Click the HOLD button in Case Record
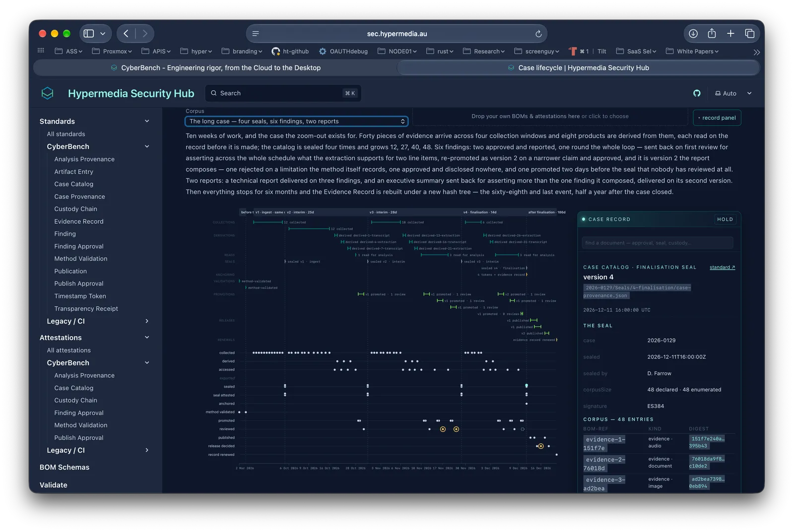The image size is (794, 532). point(725,219)
